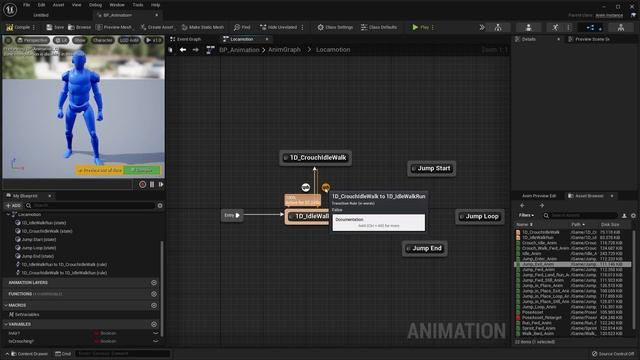Viewport: 640px width, 360px height.
Task: Open the Content Drawer
Action: point(29,353)
